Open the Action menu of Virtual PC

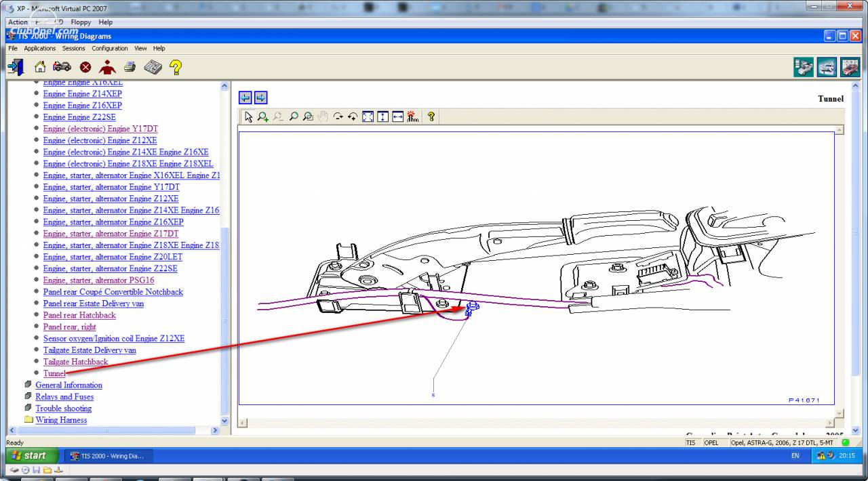point(18,22)
